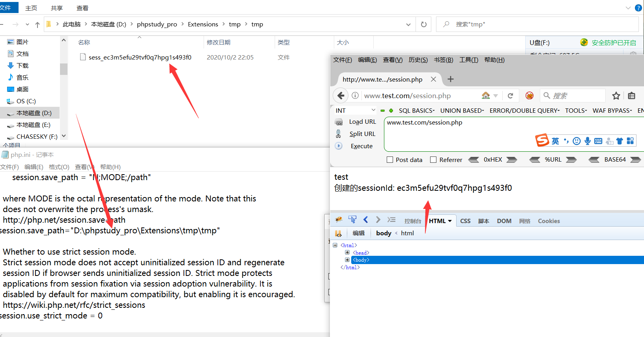Viewport: 644px width, 337px height.
Task: Click the Firebug forward arrow
Action: point(378,220)
